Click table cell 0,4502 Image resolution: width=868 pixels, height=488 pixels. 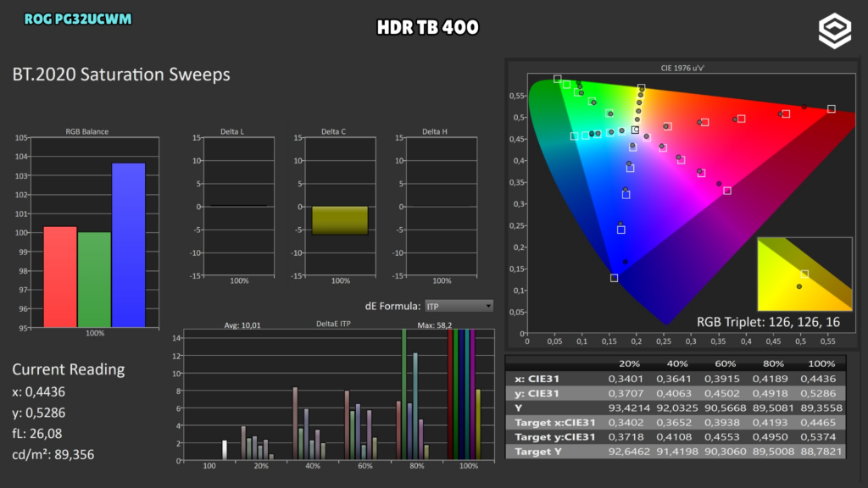[722, 393]
